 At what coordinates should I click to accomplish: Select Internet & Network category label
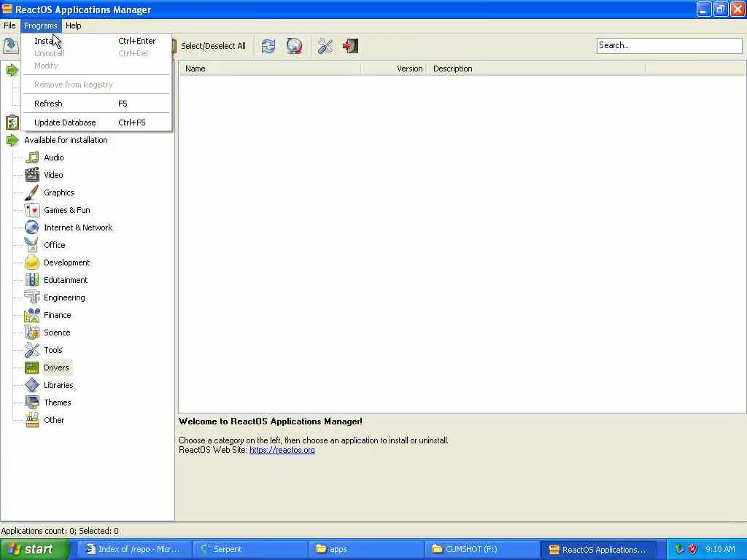78,227
